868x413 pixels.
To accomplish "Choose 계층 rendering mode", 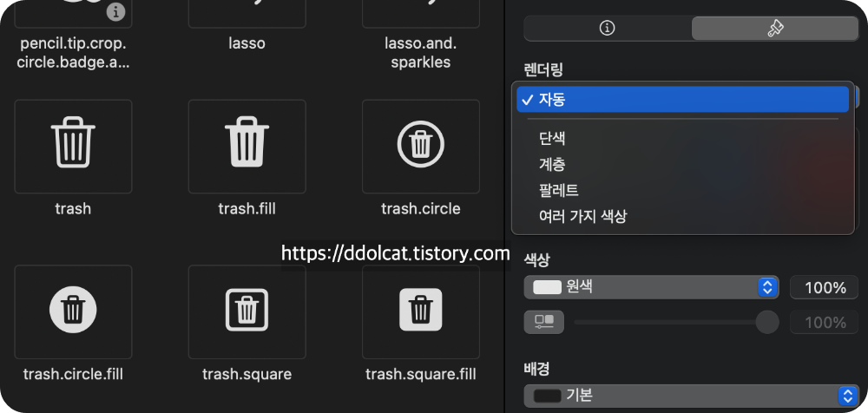I will coord(553,165).
